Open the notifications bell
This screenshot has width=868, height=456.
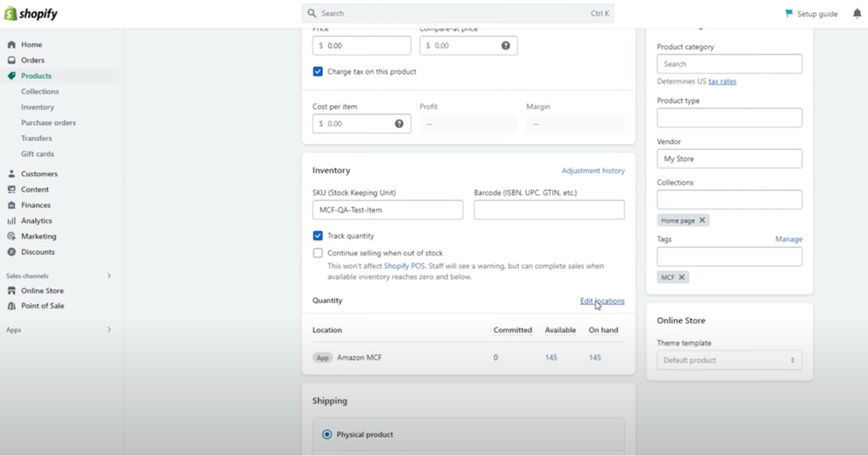pos(857,13)
